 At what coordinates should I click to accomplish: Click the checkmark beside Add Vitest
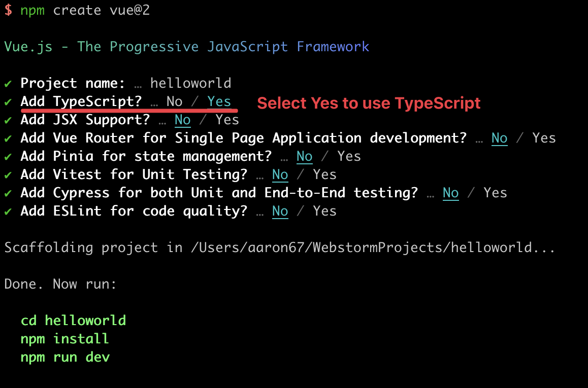[x=8, y=174]
